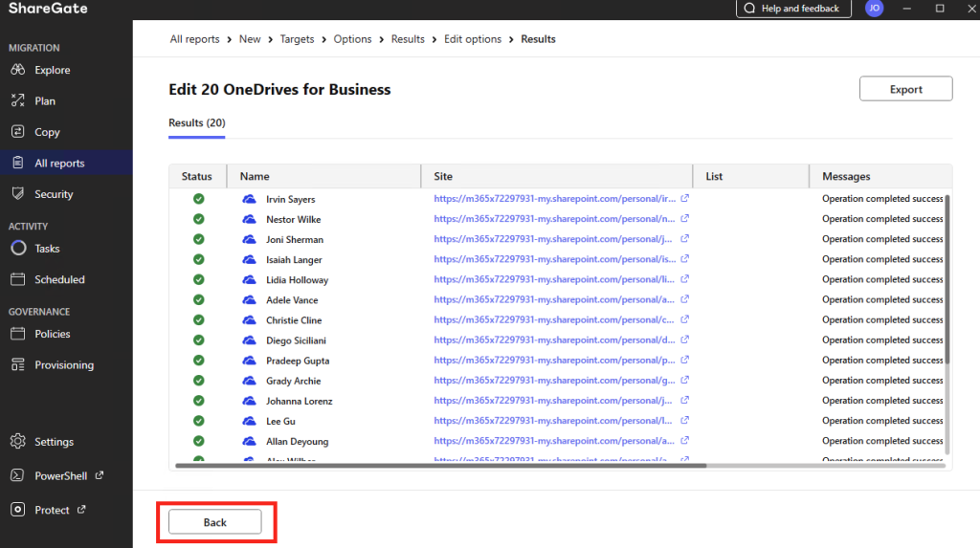Sort by the List column header
The width and height of the screenshot is (980, 548).
[750, 176]
